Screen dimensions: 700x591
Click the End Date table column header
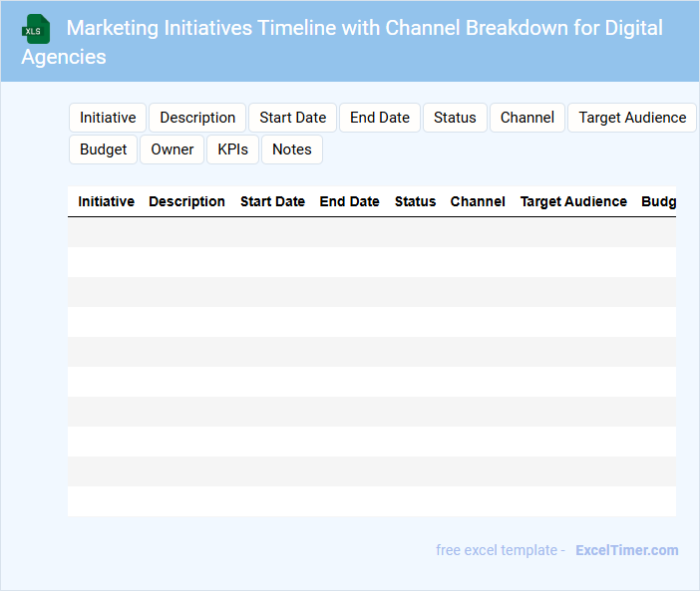click(x=349, y=201)
